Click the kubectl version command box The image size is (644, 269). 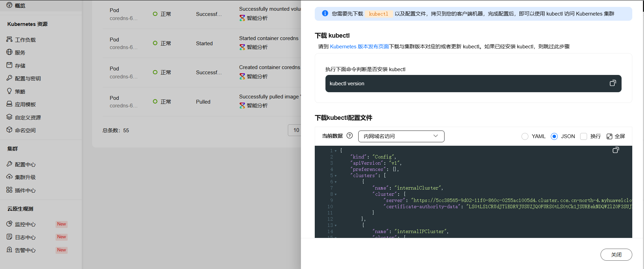pos(473,84)
